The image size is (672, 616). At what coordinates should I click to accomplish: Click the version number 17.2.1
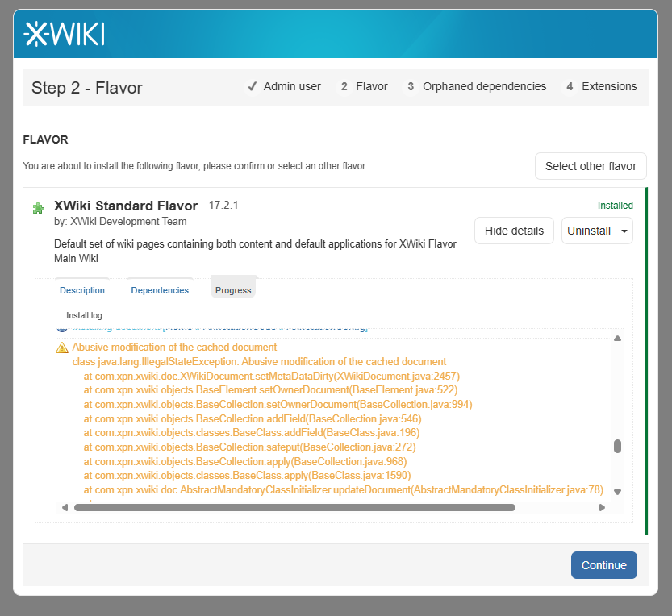tap(223, 205)
